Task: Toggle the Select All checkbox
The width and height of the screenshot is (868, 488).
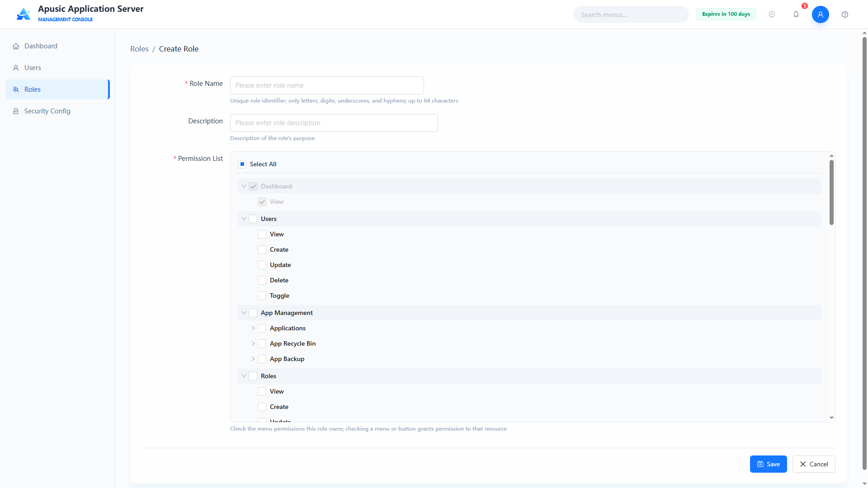Action: pos(242,164)
